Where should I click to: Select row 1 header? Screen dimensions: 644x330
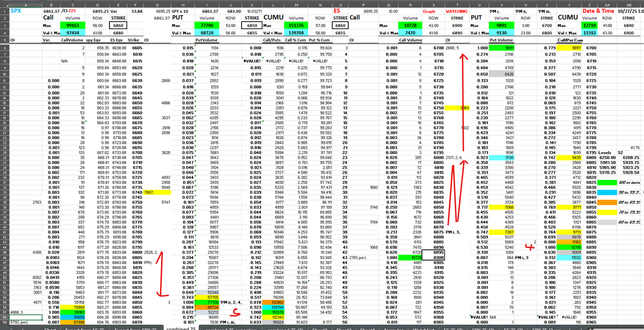[x=4, y=10]
